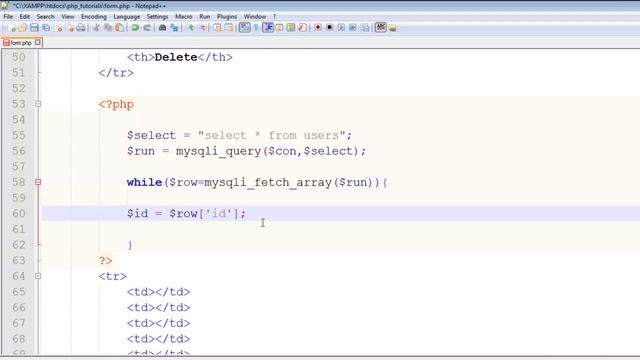This screenshot has width=640, height=360.
Task: Click line number 50 in the margin
Action: pyautogui.click(x=18, y=57)
